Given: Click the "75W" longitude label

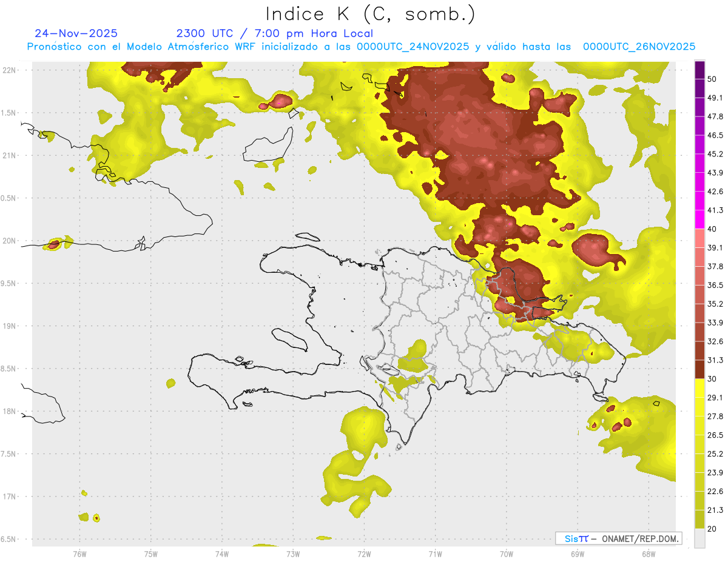Looking at the screenshot, I should pos(150,554).
